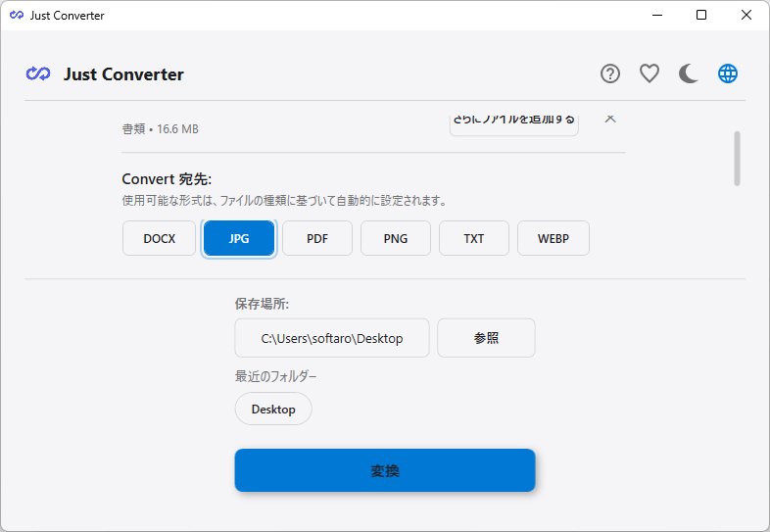Click the 参照 browse button
Viewport: 770px width, 532px height.
click(x=486, y=338)
